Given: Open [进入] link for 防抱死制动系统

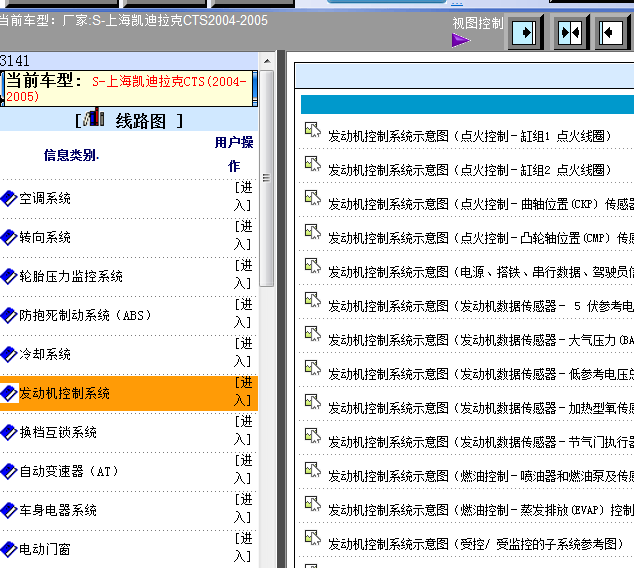Looking at the screenshot, I should (x=243, y=313).
